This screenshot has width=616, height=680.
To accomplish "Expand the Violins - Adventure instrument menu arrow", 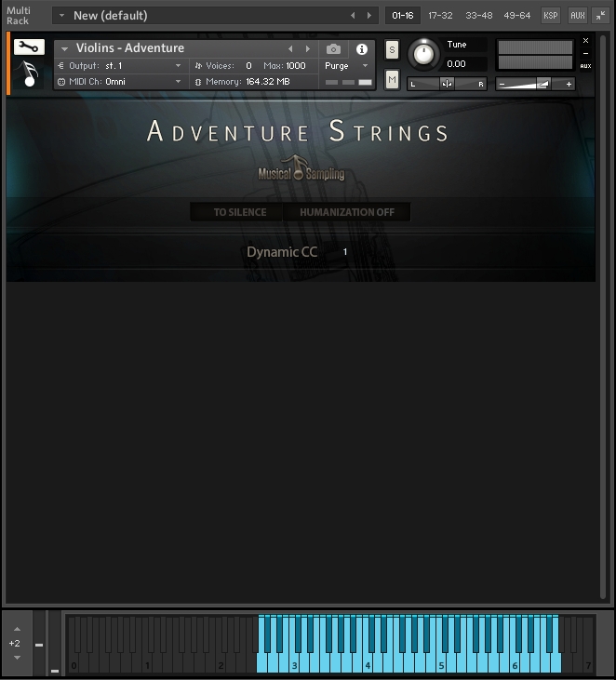I will [x=64, y=48].
